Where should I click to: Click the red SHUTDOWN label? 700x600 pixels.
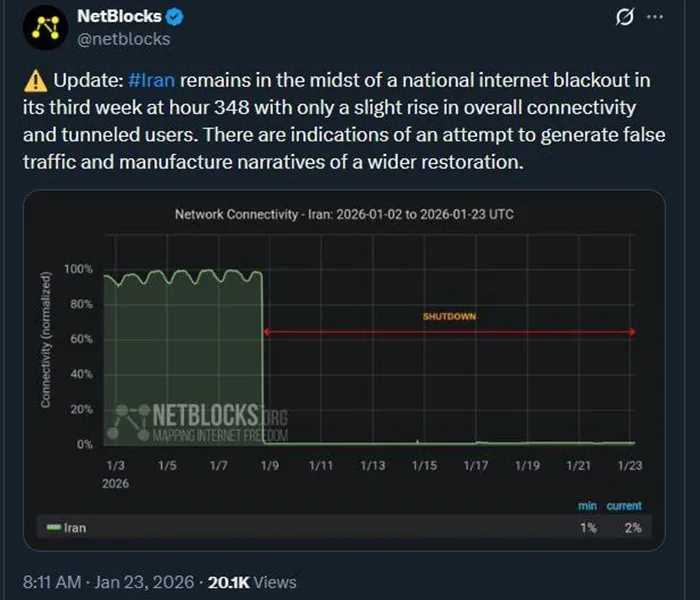click(449, 316)
